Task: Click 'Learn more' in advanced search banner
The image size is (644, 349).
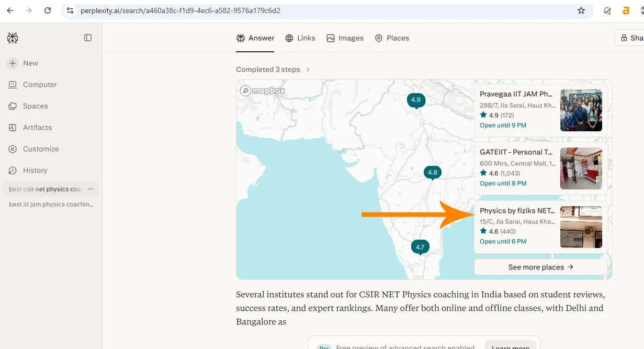Action: pos(510,346)
